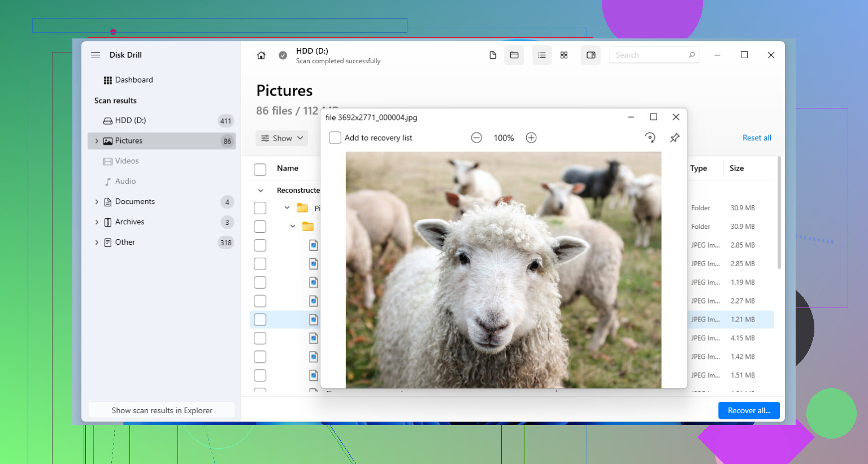
Task: Tick the Add to recovery list checkbox
Action: click(x=335, y=138)
